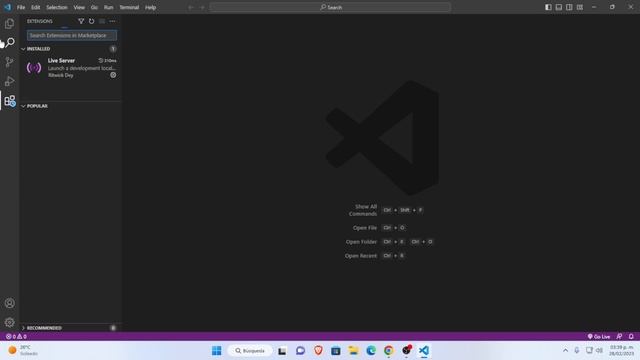Click VS Code logo in title bar

(x=7, y=7)
